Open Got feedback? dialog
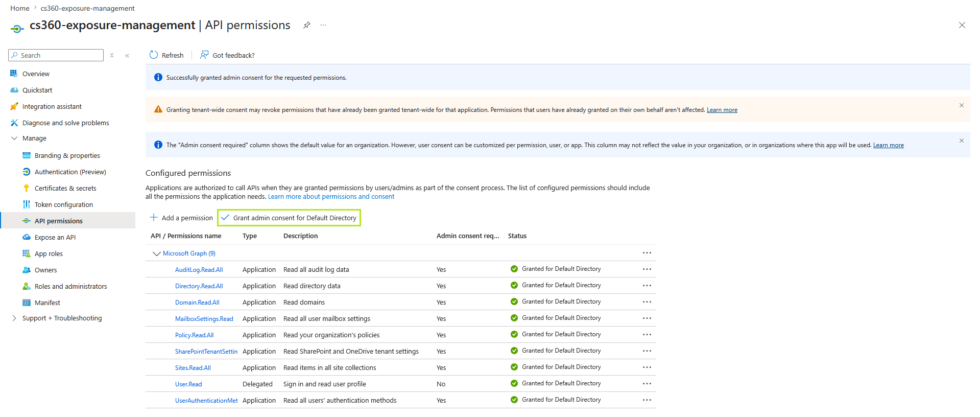This screenshot has height=417, width=980. coord(228,55)
